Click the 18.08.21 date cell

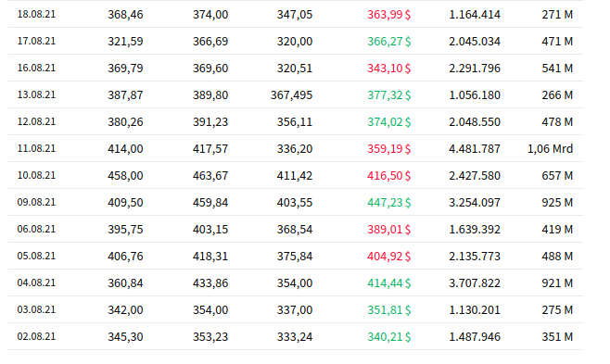tap(36, 15)
